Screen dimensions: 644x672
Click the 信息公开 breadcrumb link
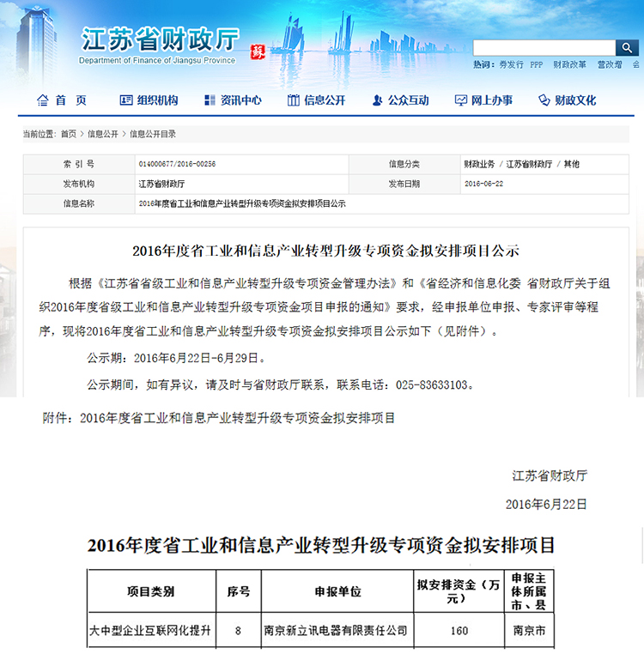coord(103,134)
